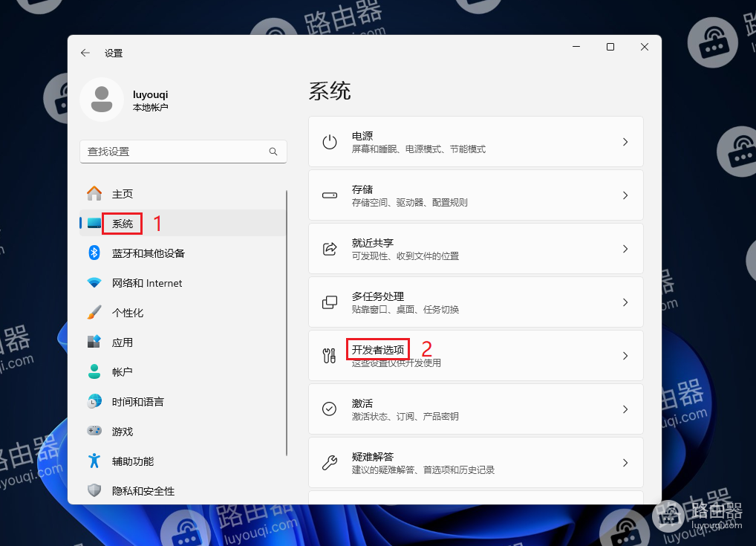Image resolution: width=756 pixels, height=546 pixels.
Task: Open the 激活 title
Action: 362,403
